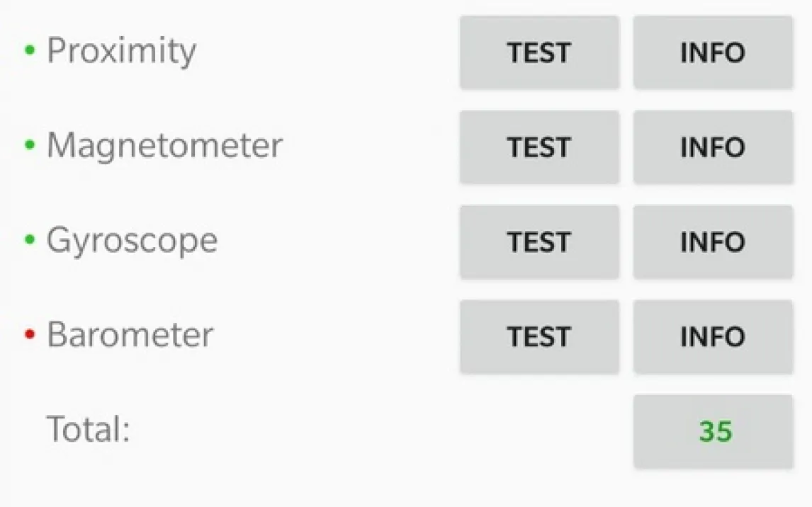Open the Barometer INFO button
This screenshot has height=507, width=812.
(713, 337)
